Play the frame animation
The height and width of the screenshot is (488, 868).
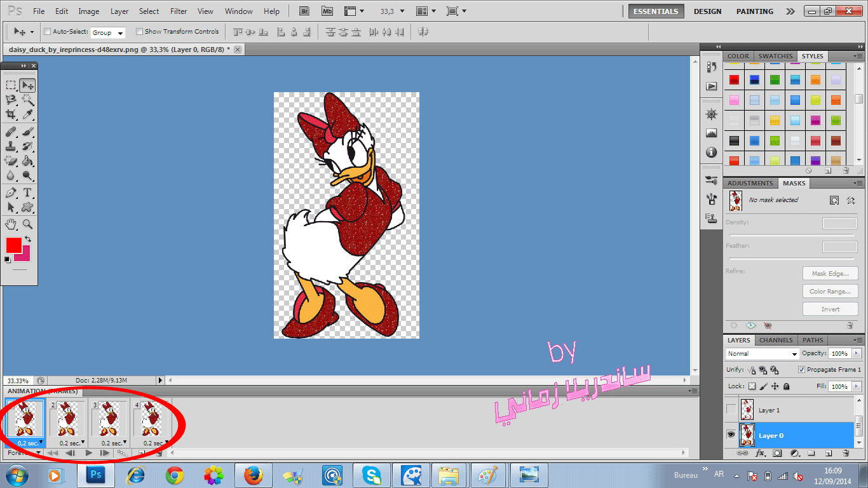pos(89,453)
